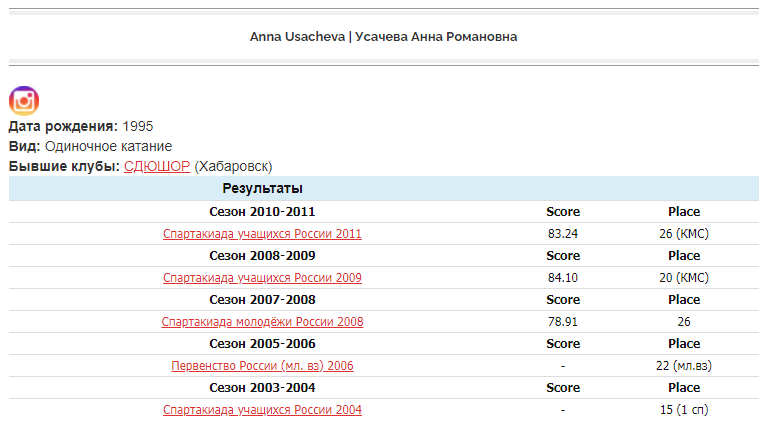Screen dimensions: 774x422
Task: Select the Сезон 2010-2011 row header
Action: (x=262, y=212)
